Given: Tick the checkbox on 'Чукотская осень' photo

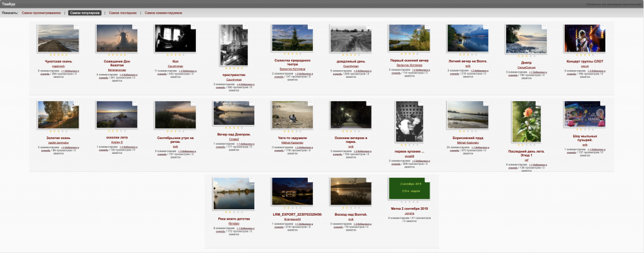Looking at the screenshot, I should tap(76, 27).
